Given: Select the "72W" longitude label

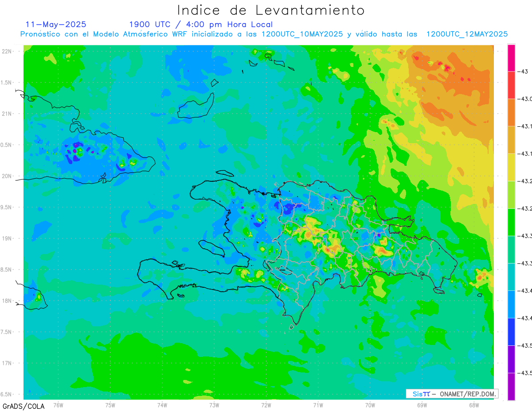Looking at the screenshot, I should click(x=266, y=405).
